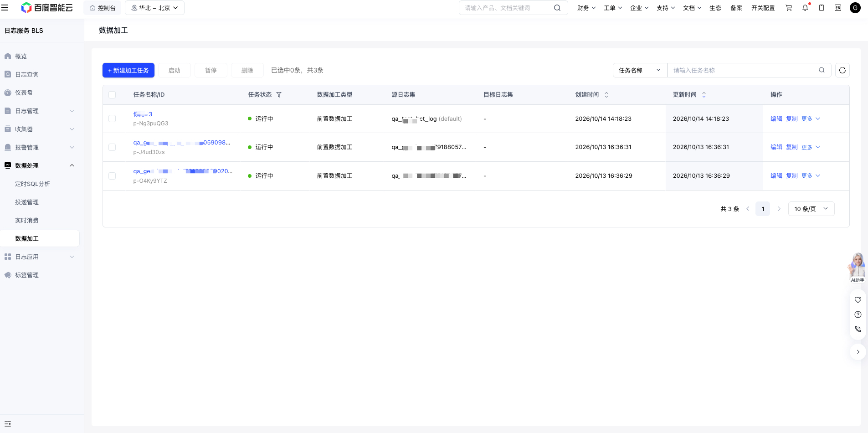Toggle the select-all checkbox in table header
The image size is (868, 433).
point(112,95)
